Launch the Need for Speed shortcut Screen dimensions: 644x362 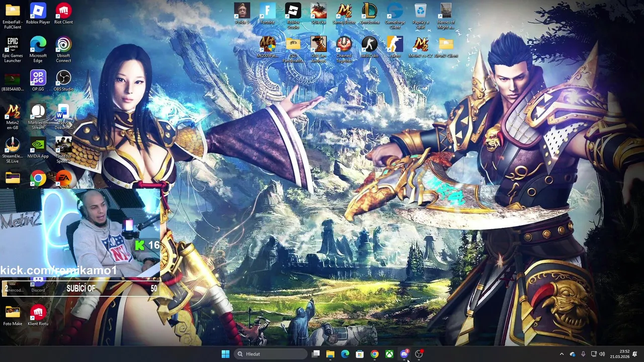(63, 150)
